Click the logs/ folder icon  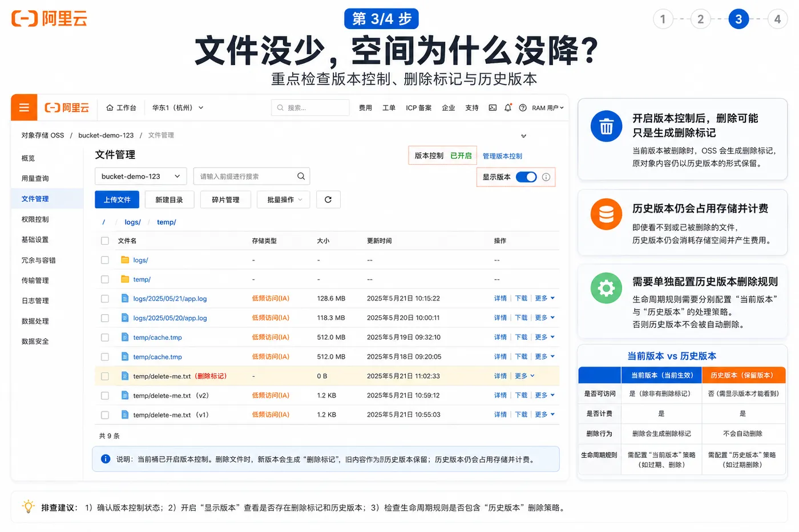point(125,260)
